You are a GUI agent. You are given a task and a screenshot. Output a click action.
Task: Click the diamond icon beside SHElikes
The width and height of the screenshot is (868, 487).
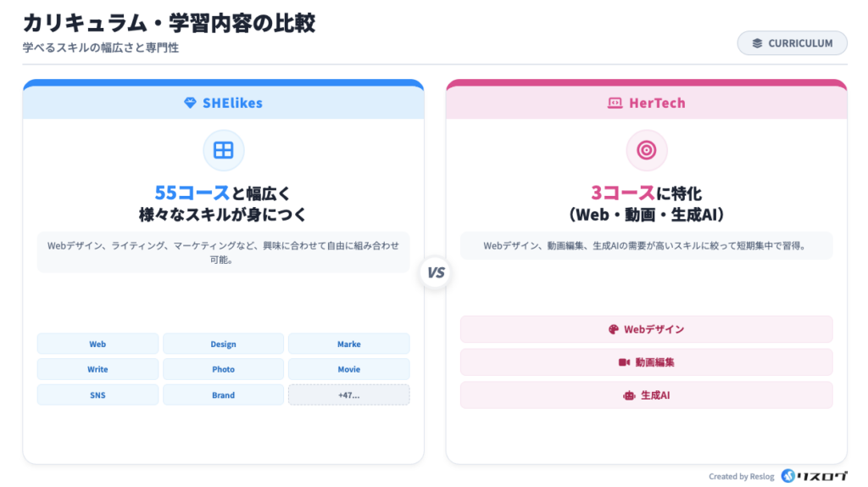click(x=190, y=103)
